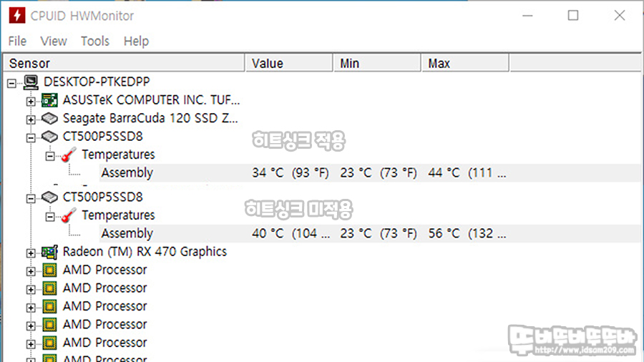Select the topmost AMD Processor label
This screenshot has width=644, height=362.
click(104, 270)
